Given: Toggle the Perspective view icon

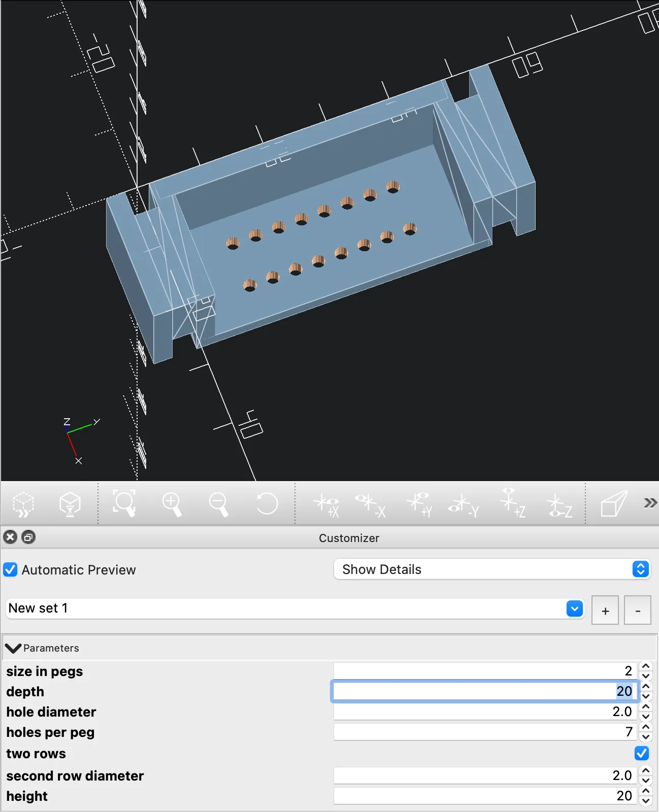Looking at the screenshot, I should click(x=613, y=504).
